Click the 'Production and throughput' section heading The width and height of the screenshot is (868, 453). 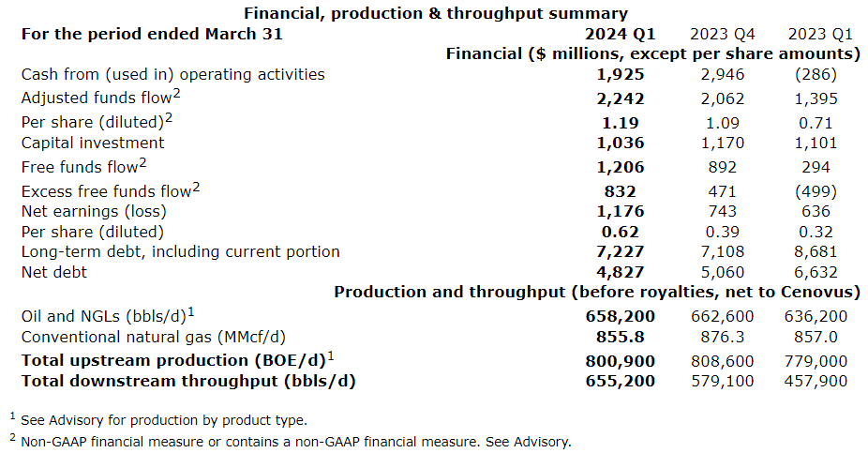(x=597, y=292)
